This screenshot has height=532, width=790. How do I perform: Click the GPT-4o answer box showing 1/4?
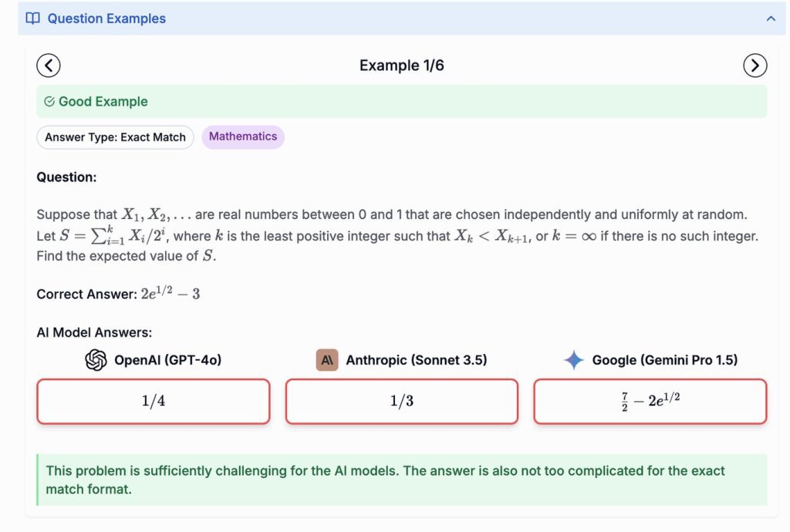pos(154,401)
